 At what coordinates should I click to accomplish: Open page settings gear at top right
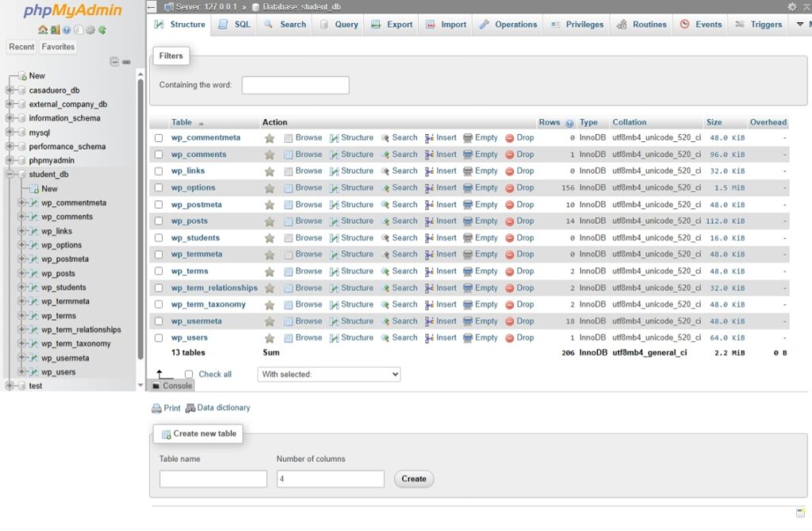(x=791, y=6)
